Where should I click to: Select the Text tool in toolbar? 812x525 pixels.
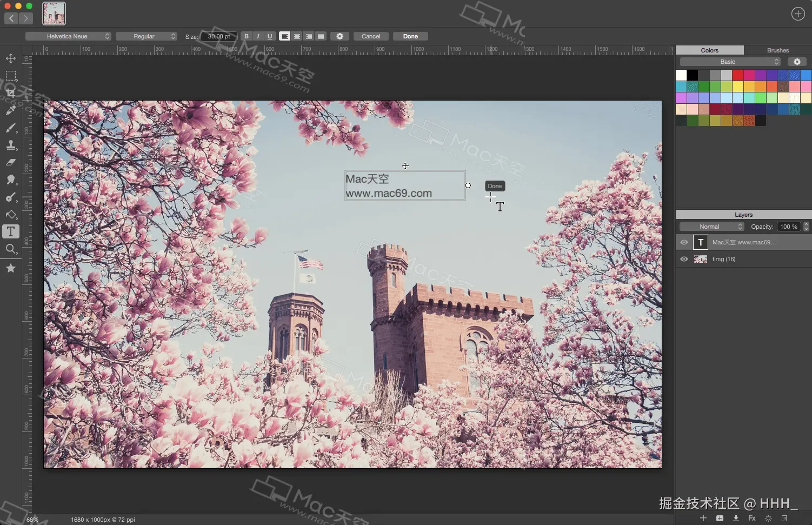[x=11, y=231]
